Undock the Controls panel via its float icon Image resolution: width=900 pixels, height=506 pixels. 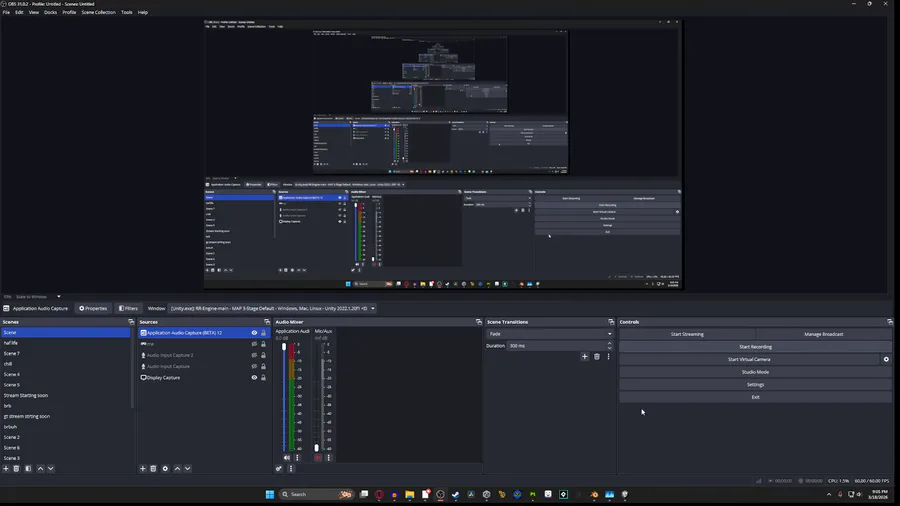(890, 322)
